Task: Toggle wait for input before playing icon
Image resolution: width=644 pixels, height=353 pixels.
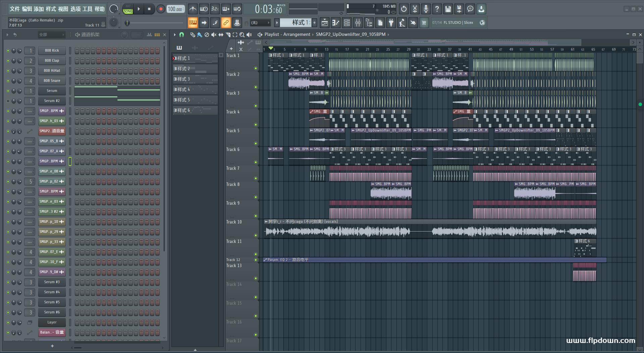Action: pos(204,9)
